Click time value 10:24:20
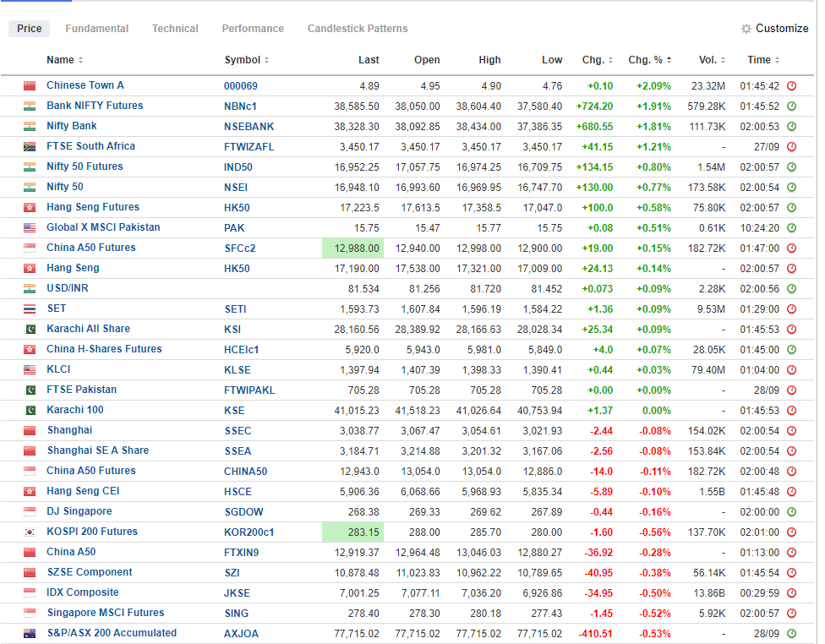825x644 pixels. (x=759, y=228)
